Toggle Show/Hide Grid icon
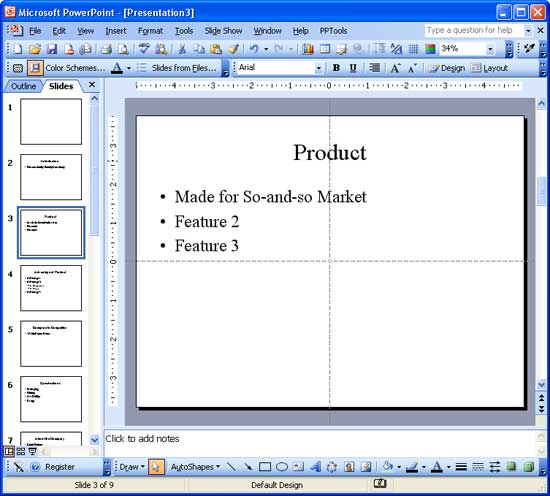550x496 pixels. pyautogui.click(x=413, y=49)
